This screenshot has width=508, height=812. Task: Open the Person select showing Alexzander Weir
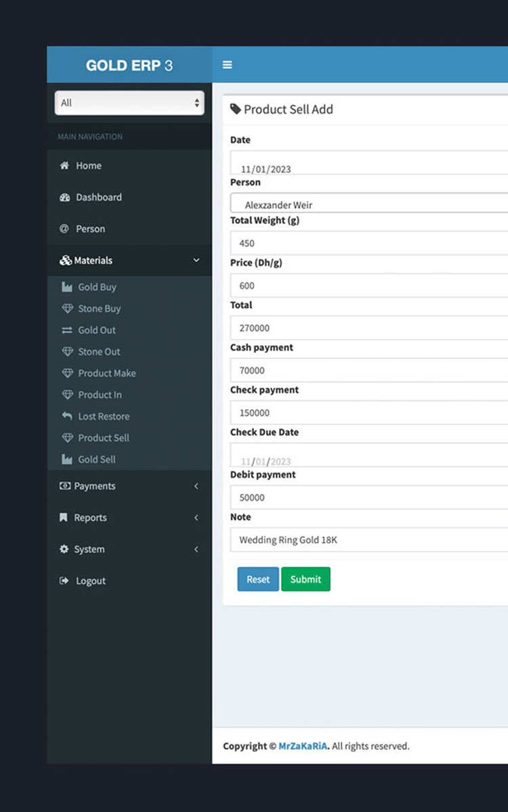(x=369, y=204)
